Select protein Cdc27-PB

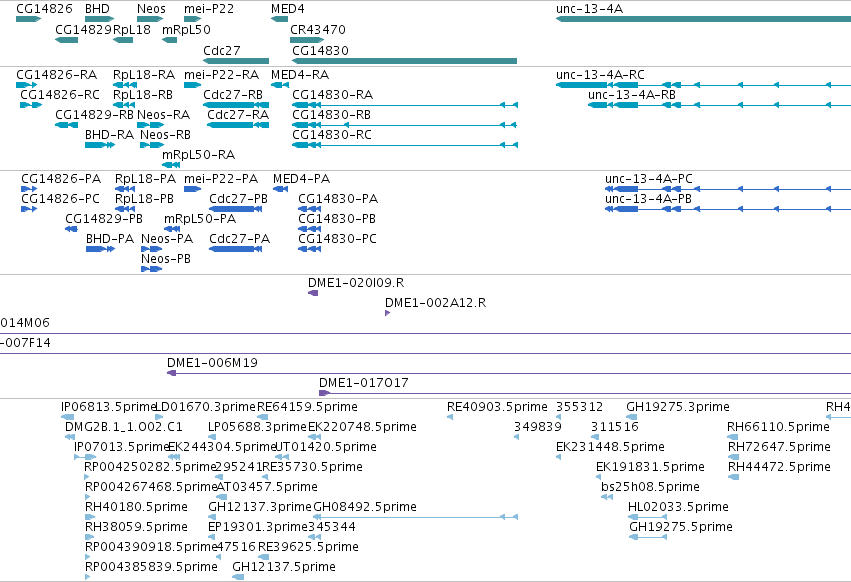point(238,199)
